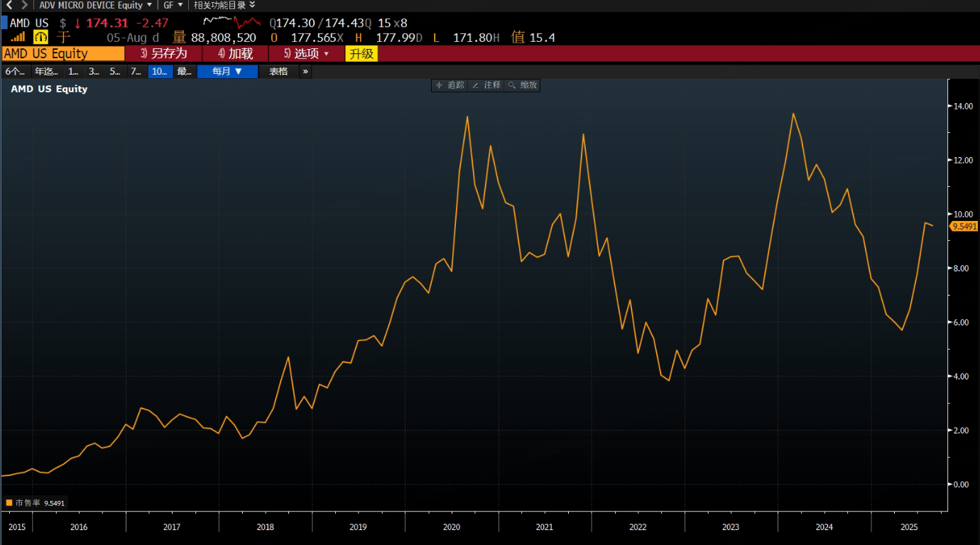Viewport: 980px width, 545px height.
Task: Select the 年迄今 year-to-date range tab
Action: click(48, 71)
